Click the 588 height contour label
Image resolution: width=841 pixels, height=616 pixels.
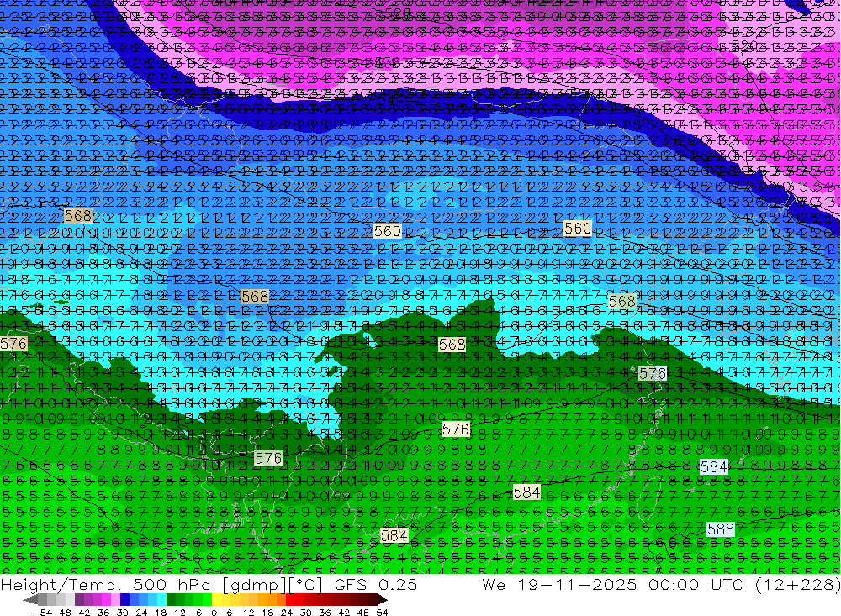pos(721,529)
